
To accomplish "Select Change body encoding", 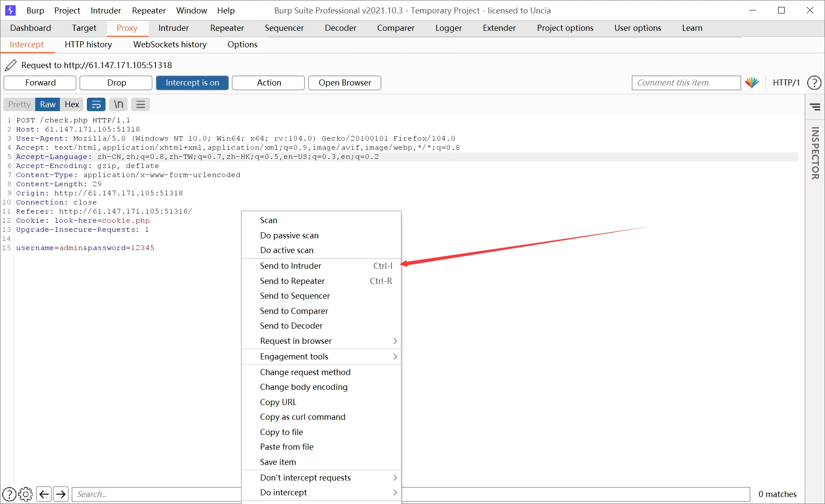I will (321, 387).
